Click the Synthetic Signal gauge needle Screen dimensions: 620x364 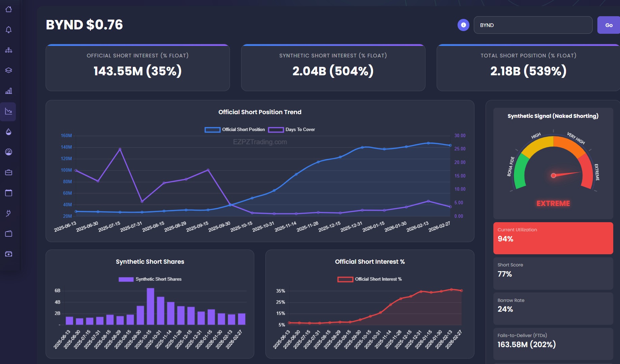[x=567, y=174]
